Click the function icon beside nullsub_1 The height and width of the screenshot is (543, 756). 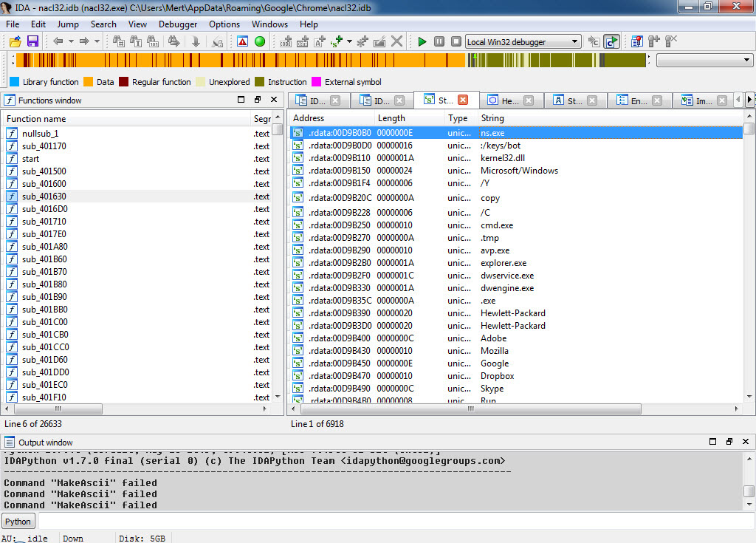coord(12,134)
